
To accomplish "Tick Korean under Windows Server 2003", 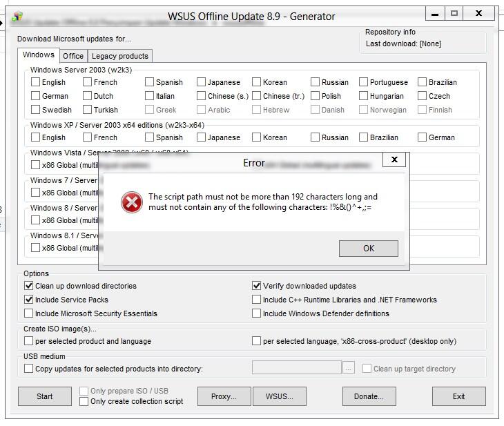I will click(256, 82).
